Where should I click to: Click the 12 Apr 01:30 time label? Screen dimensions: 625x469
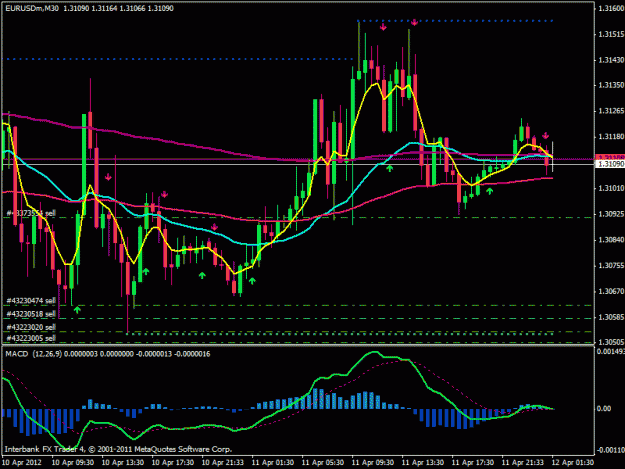572,462
